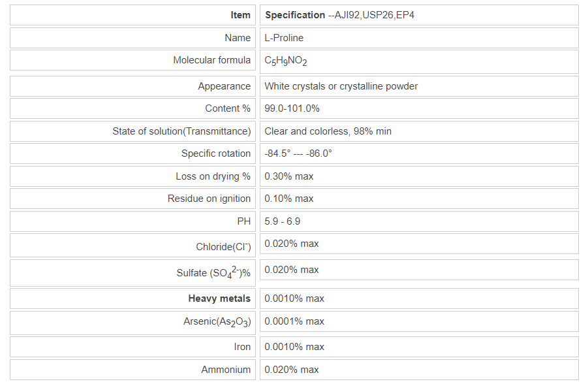Screen dimensions: 588x386
Task: Click the -84.5° --- -86.0° value
Action: (x=298, y=153)
